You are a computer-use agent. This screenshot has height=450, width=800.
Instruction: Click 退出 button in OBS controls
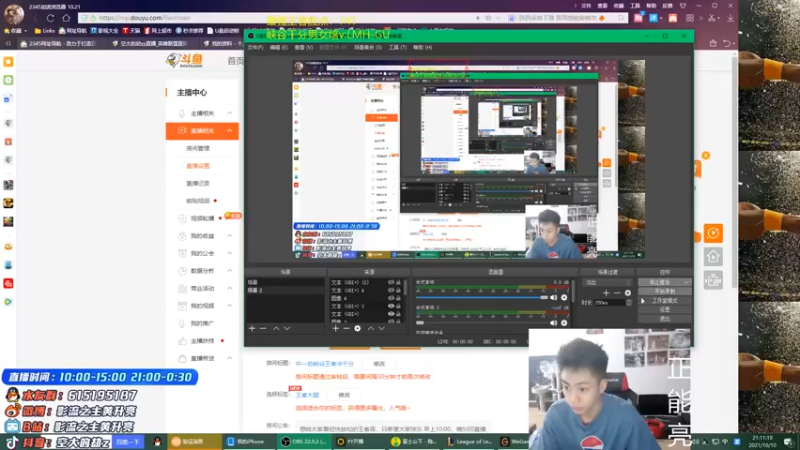[x=664, y=319]
